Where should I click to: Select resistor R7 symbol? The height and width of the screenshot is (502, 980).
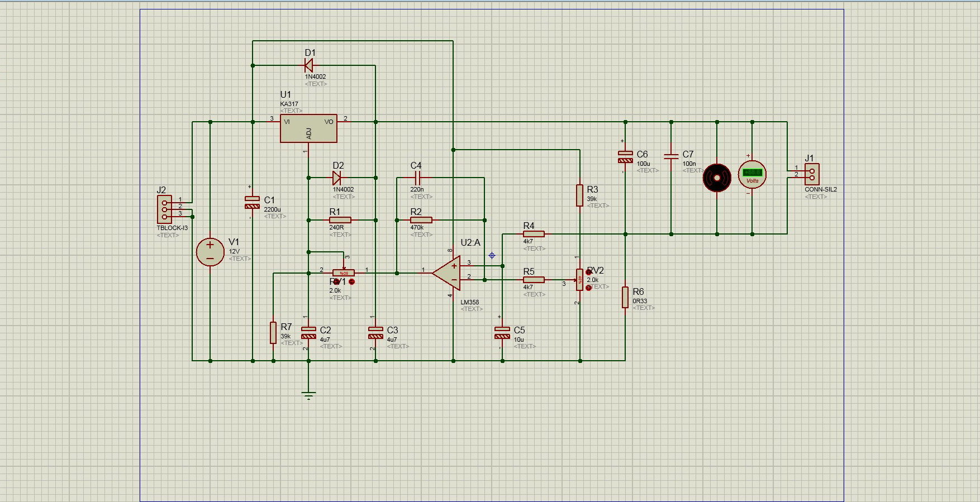point(273,333)
